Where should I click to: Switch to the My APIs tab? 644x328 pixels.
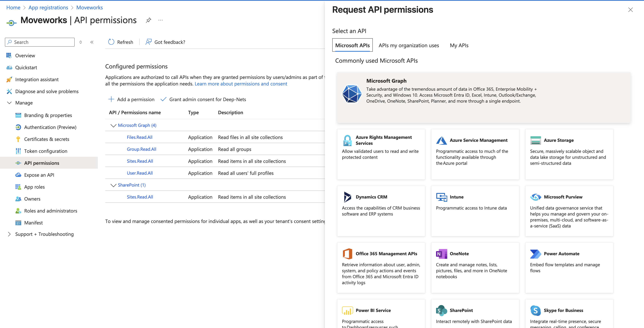459,46
